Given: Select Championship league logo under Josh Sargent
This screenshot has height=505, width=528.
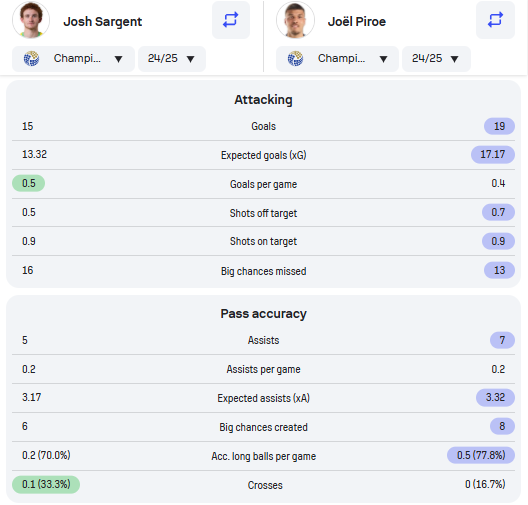Looking at the screenshot, I should [x=31, y=59].
